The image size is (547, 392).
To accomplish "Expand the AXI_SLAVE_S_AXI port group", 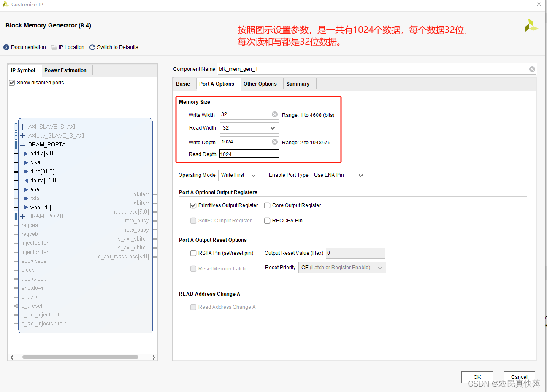I will pyautogui.click(x=22, y=127).
